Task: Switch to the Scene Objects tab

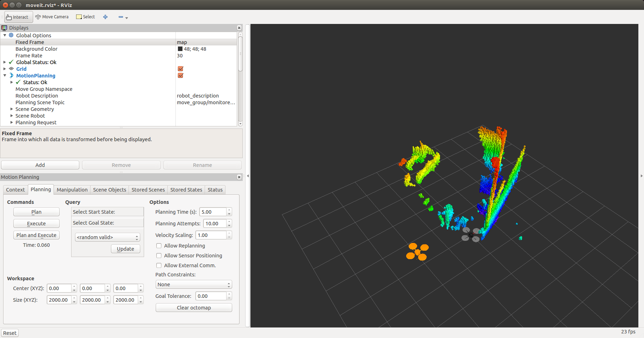Action: [109, 190]
